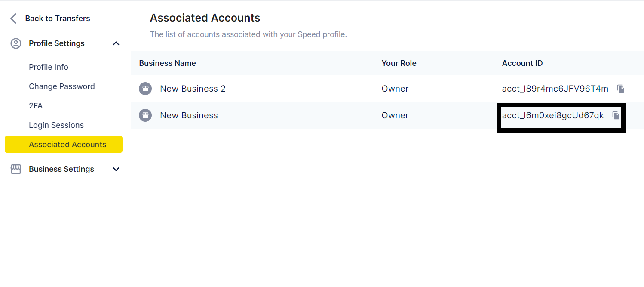Copy the New Business 2 account ID
This screenshot has width=644, height=287.
(x=620, y=89)
